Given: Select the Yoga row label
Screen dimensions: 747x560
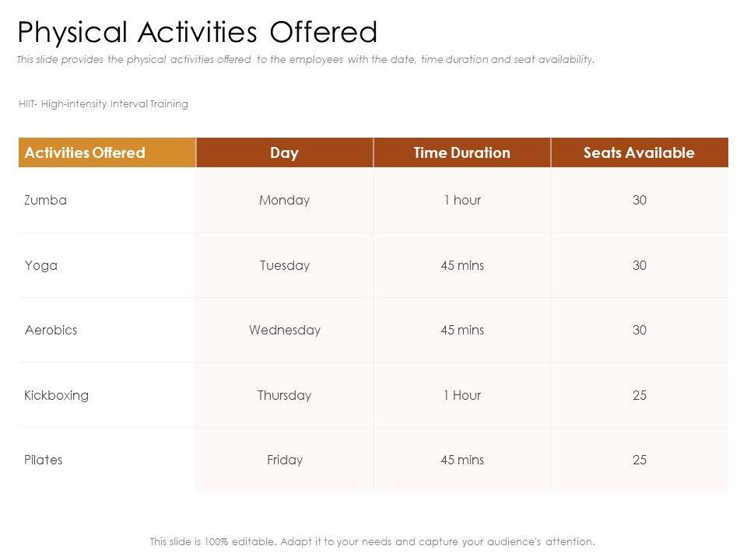Looking at the screenshot, I should [x=41, y=265].
